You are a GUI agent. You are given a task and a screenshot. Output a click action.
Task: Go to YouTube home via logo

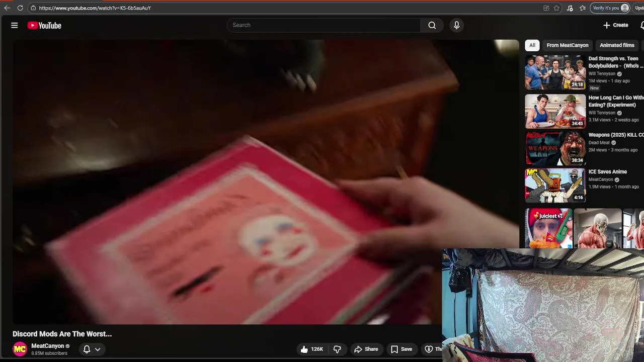[44, 26]
